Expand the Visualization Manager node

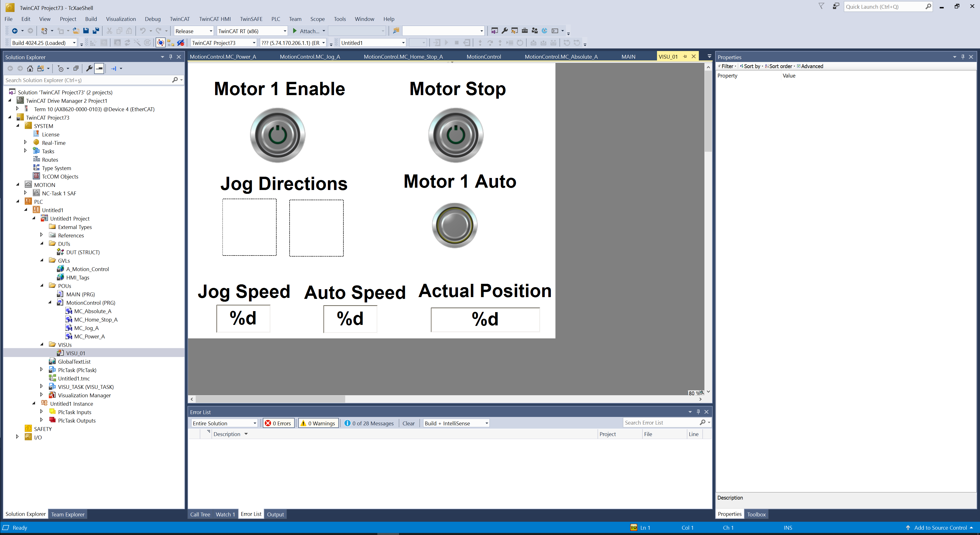pyautogui.click(x=42, y=395)
